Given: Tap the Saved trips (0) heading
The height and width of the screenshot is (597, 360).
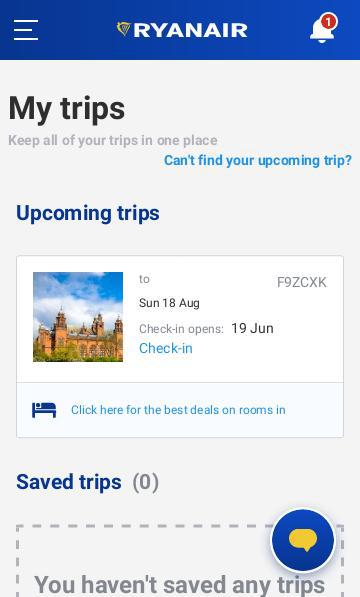Looking at the screenshot, I should pos(88,482).
